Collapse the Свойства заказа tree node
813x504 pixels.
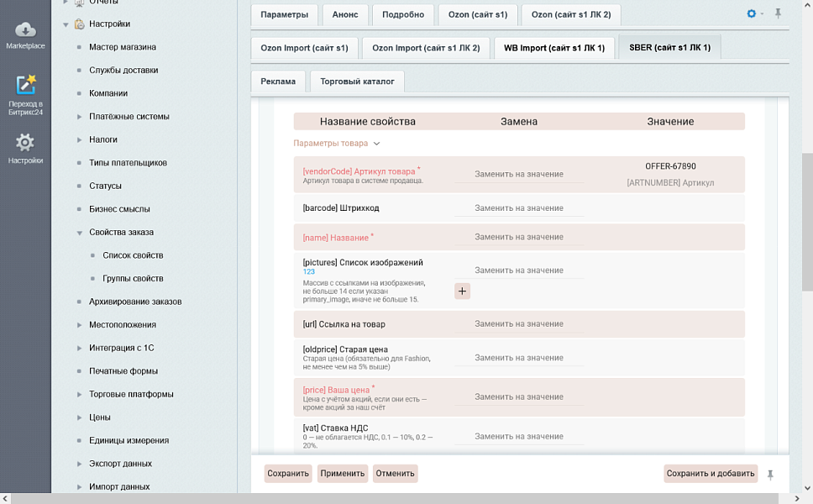(79, 233)
